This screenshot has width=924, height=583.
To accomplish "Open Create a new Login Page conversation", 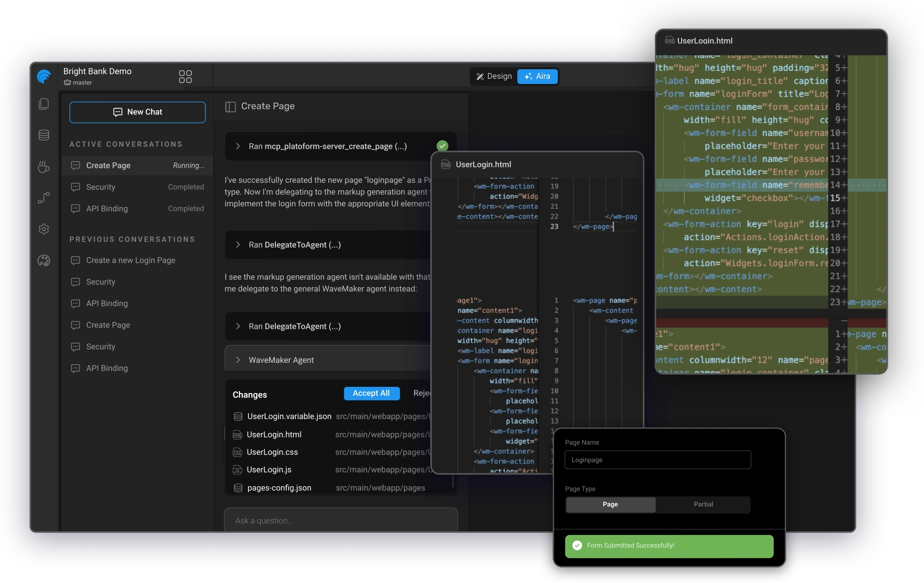I will pos(130,260).
